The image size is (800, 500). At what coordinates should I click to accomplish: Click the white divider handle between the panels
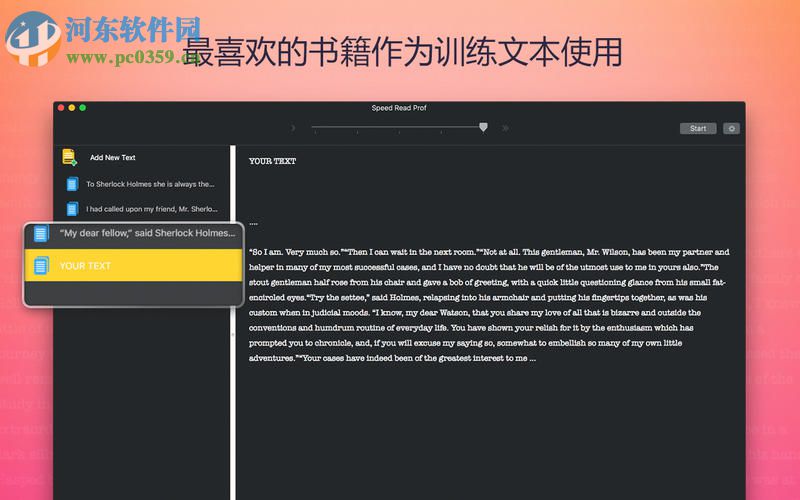tap(233, 322)
